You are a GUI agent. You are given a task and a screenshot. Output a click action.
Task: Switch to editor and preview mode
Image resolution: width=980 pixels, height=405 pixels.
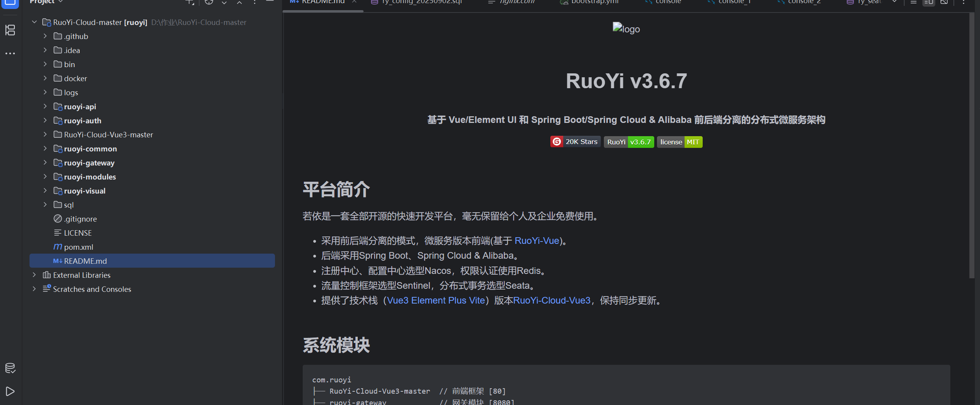pyautogui.click(x=929, y=2)
